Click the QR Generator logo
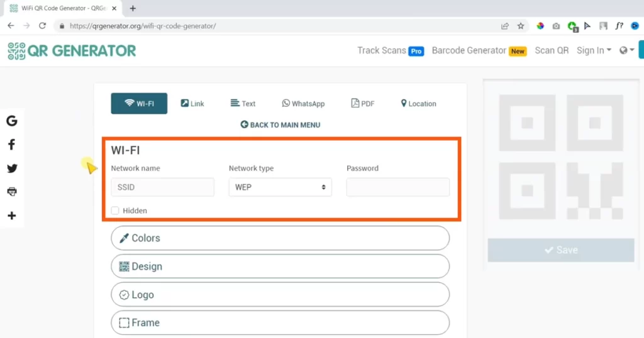 click(x=72, y=51)
